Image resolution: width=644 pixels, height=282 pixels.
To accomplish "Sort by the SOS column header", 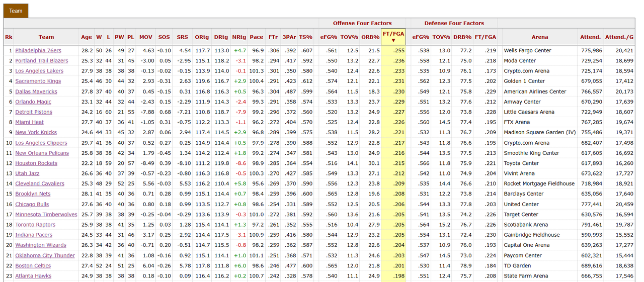I will (x=164, y=37).
